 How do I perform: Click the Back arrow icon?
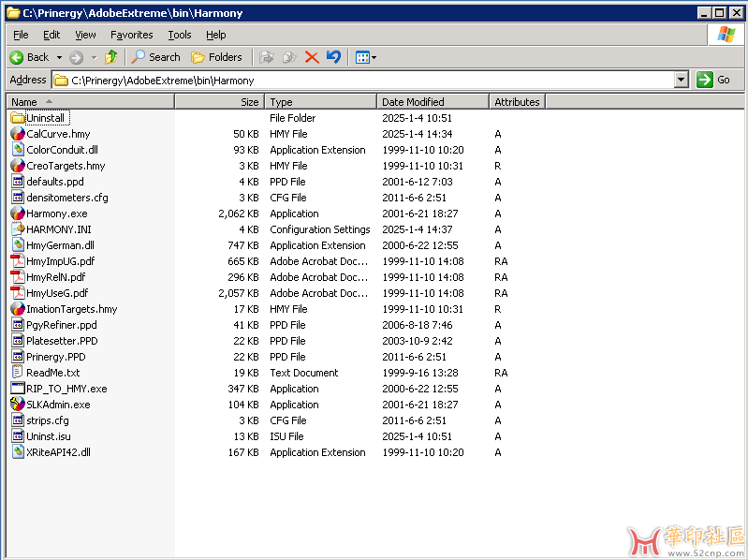(x=16, y=58)
